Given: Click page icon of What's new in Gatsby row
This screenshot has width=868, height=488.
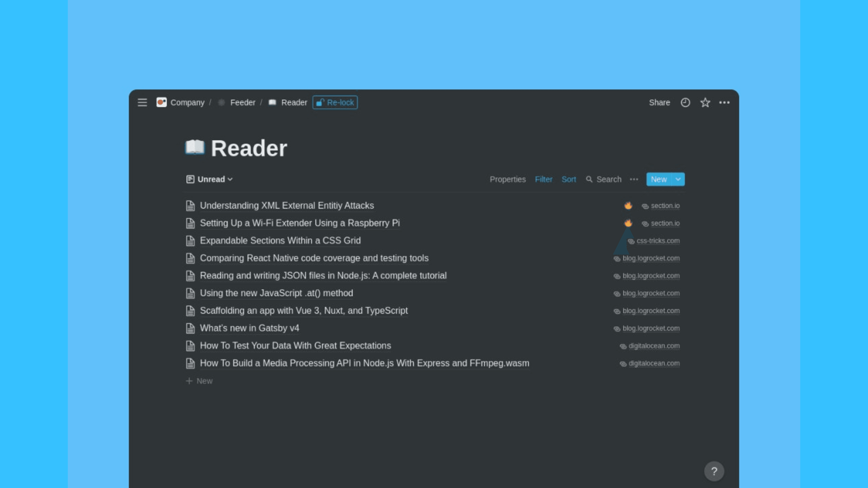Looking at the screenshot, I should coord(190,328).
